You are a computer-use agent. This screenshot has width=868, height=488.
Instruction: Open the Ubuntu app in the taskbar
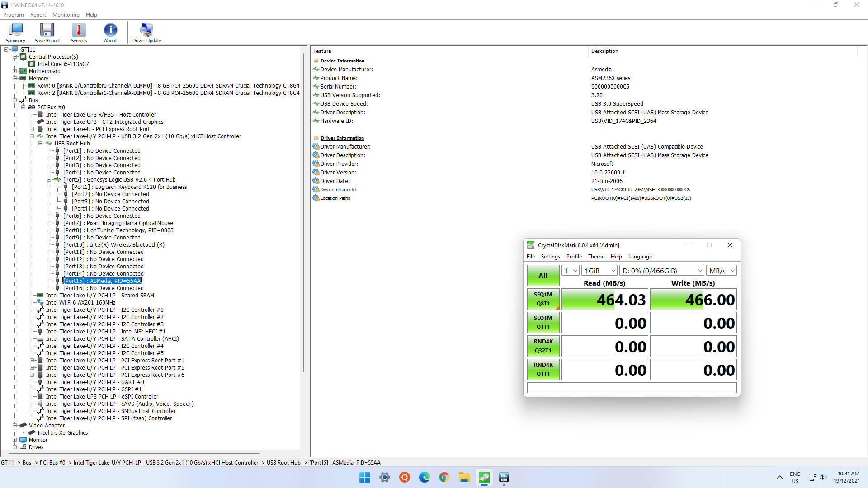coord(404,477)
